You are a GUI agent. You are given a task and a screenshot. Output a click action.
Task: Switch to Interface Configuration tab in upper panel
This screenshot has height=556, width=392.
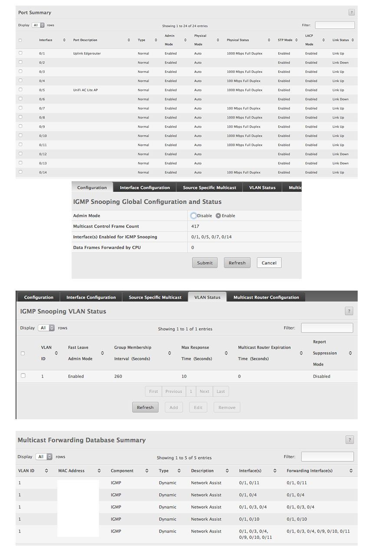[145, 188]
